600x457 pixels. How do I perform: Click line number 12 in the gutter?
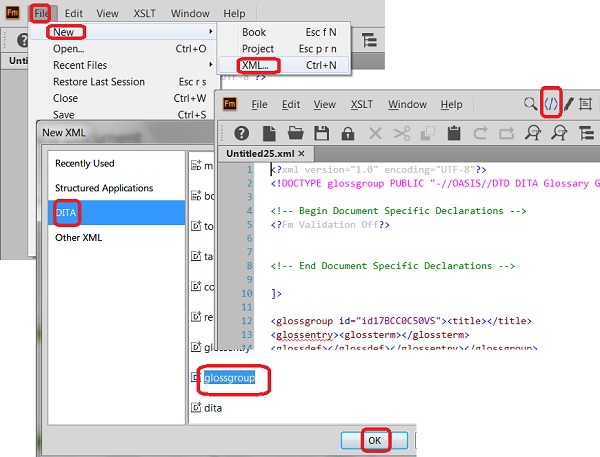247,320
